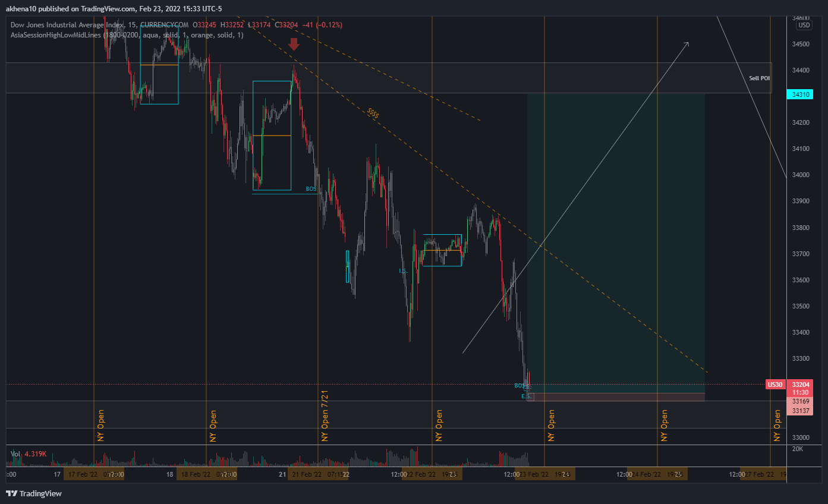828x504 pixels.
Task: Click the I.S. label near 22 Feb candles
Action: tap(402, 271)
